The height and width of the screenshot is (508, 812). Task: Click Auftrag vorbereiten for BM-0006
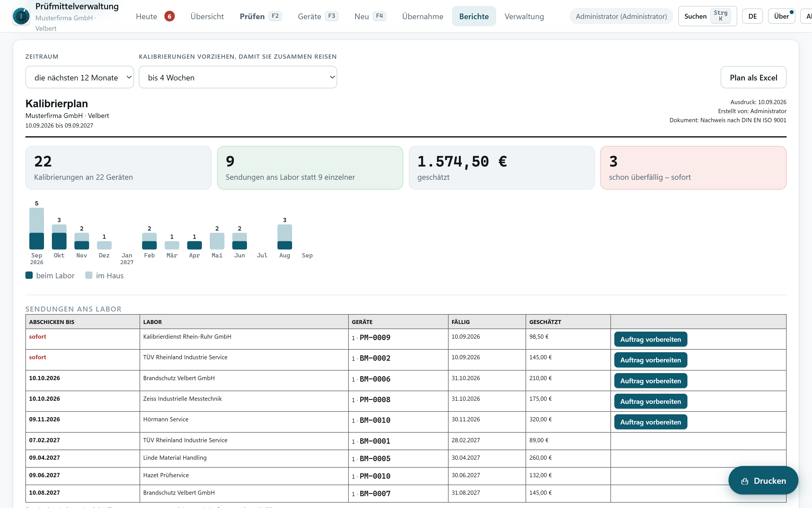[650, 381]
